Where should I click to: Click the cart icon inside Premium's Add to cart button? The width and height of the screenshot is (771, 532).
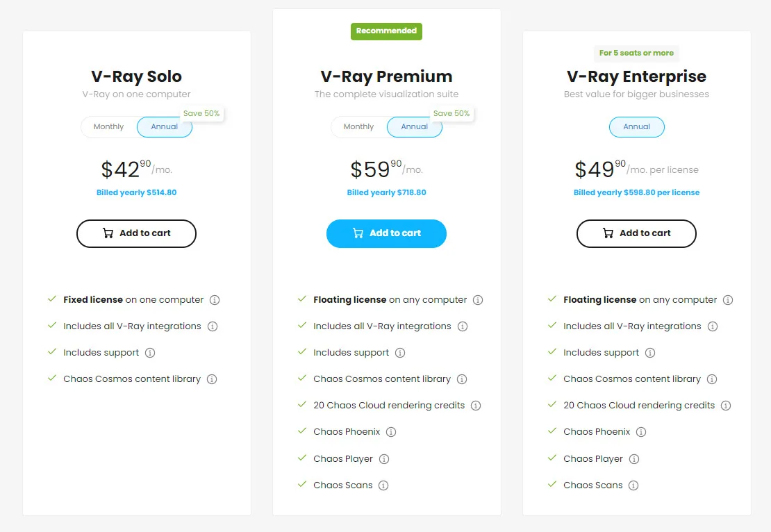[x=358, y=233]
